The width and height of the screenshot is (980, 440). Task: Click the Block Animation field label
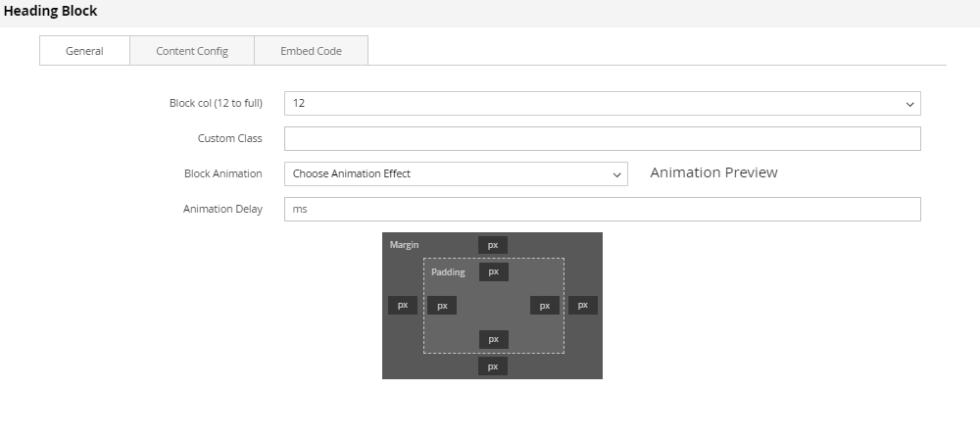(x=222, y=173)
